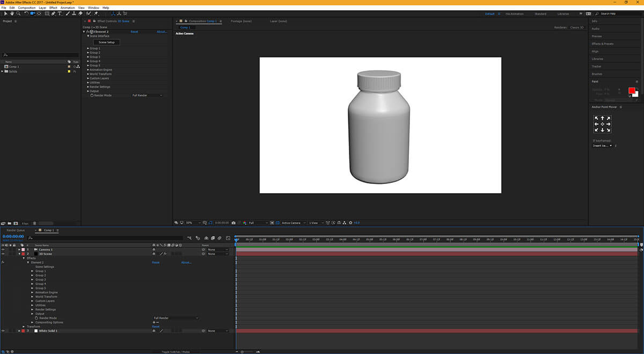Open the Animation menu

point(68,8)
